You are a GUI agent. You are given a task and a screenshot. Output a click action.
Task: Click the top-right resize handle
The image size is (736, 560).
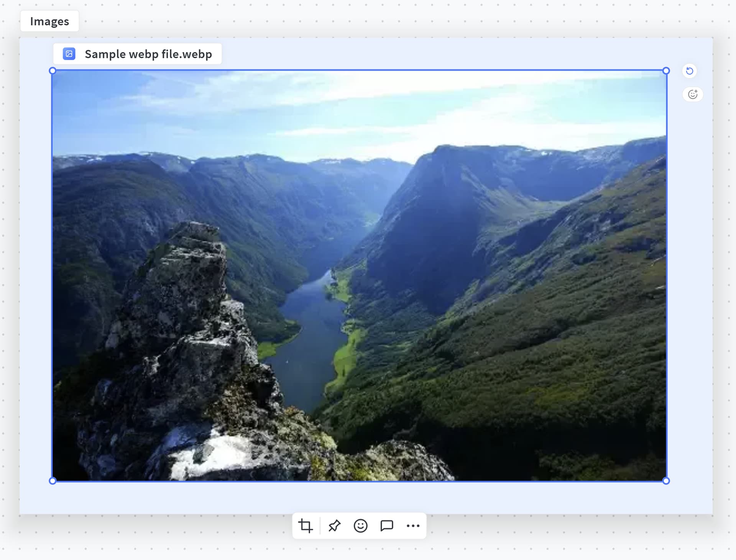666,71
